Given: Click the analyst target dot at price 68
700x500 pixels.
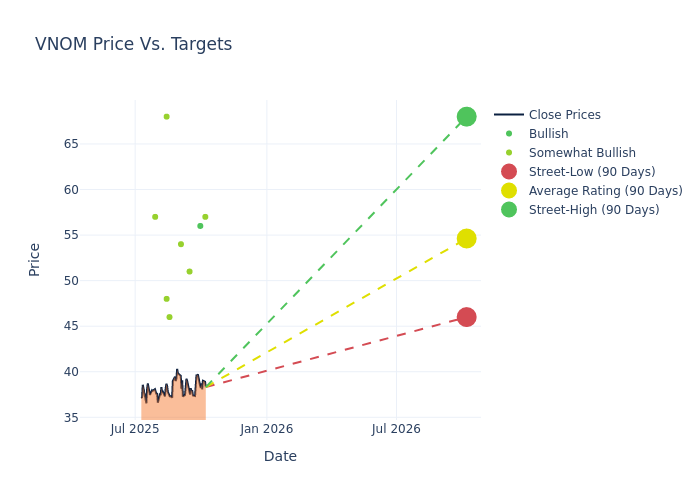Looking at the screenshot, I should [166, 117].
